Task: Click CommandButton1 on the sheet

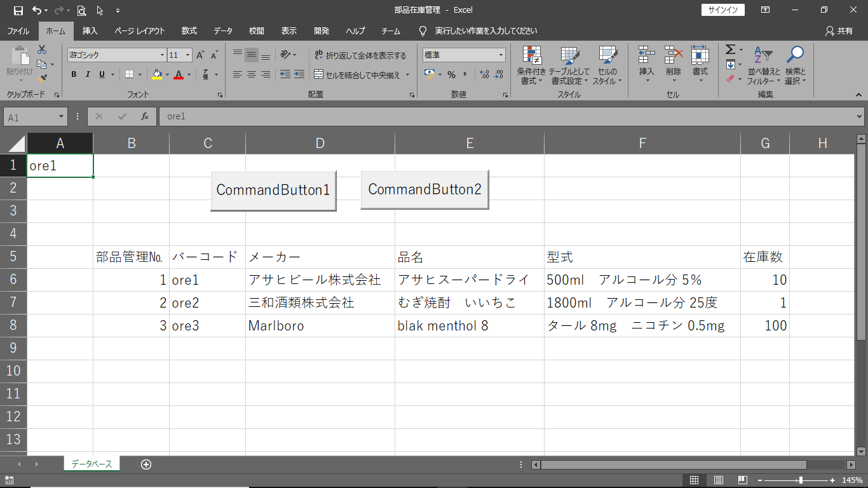Action: [273, 190]
